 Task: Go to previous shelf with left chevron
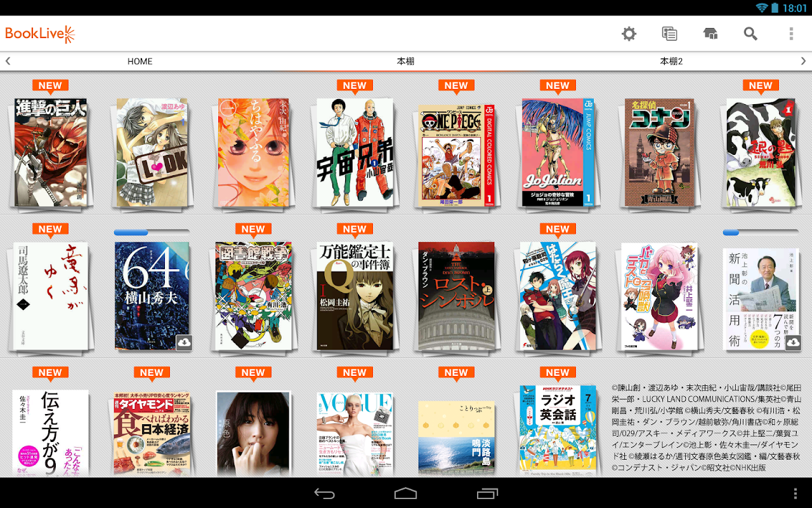point(8,61)
